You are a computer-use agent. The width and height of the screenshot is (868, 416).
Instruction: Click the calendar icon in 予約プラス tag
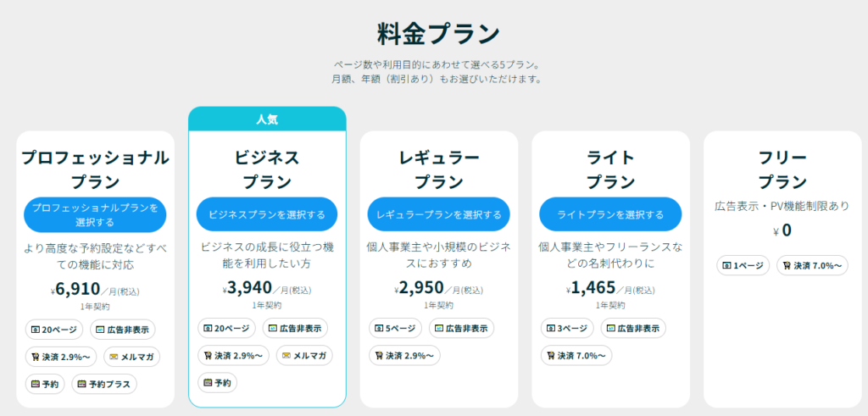click(x=82, y=384)
